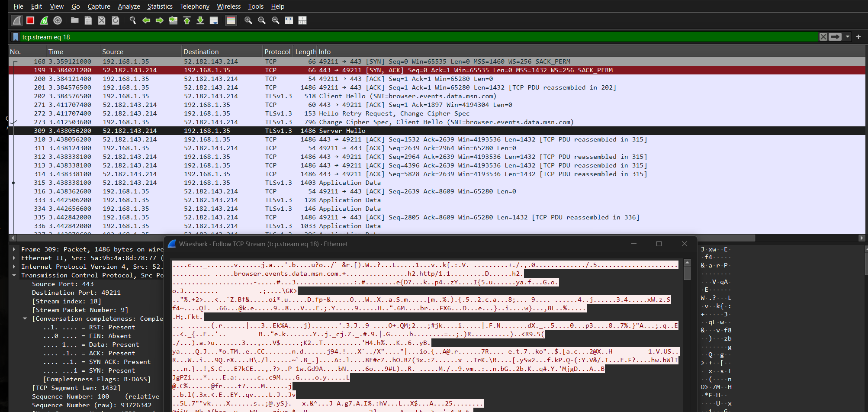Sort packets by the Time column header

click(73, 51)
